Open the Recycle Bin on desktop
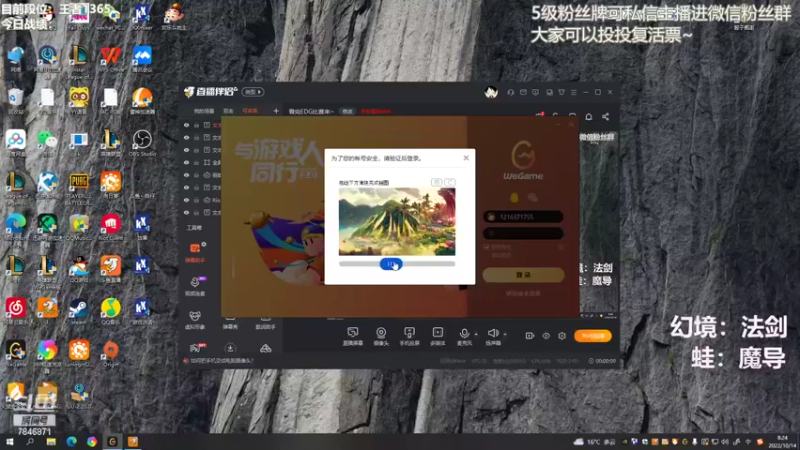This screenshot has width=800, height=450. point(15,101)
